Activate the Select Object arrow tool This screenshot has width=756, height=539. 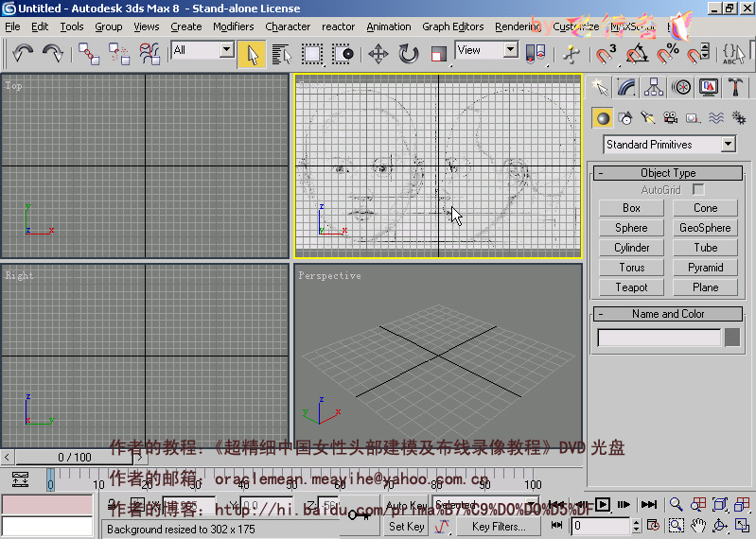pos(251,54)
